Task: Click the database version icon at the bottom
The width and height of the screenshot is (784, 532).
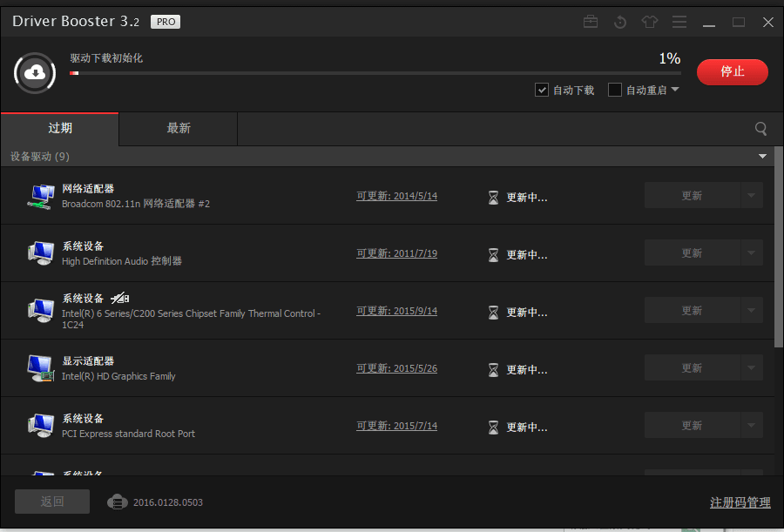Action: pos(118,502)
